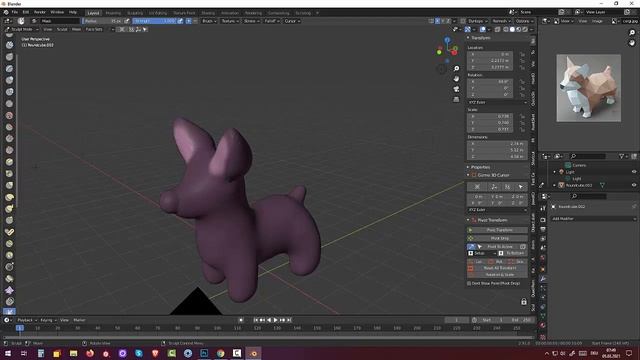Open the Render menu
The width and height of the screenshot is (640, 360).
40,12
